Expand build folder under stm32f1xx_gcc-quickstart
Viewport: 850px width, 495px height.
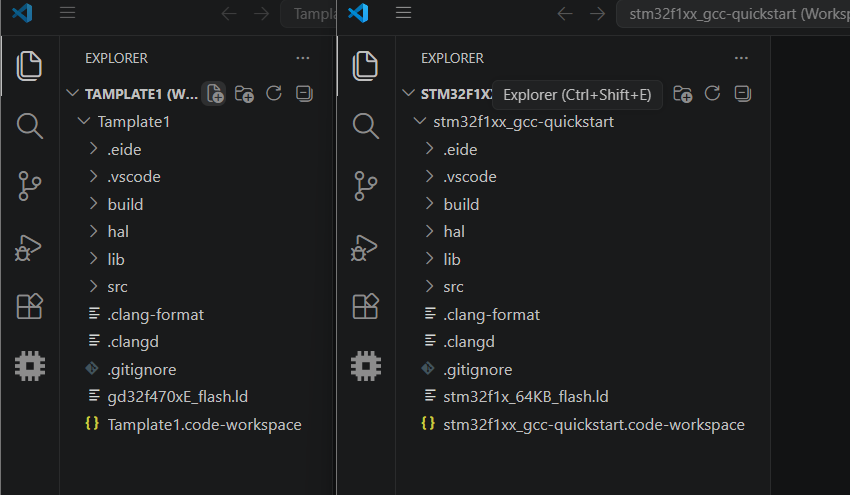(x=429, y=203)
